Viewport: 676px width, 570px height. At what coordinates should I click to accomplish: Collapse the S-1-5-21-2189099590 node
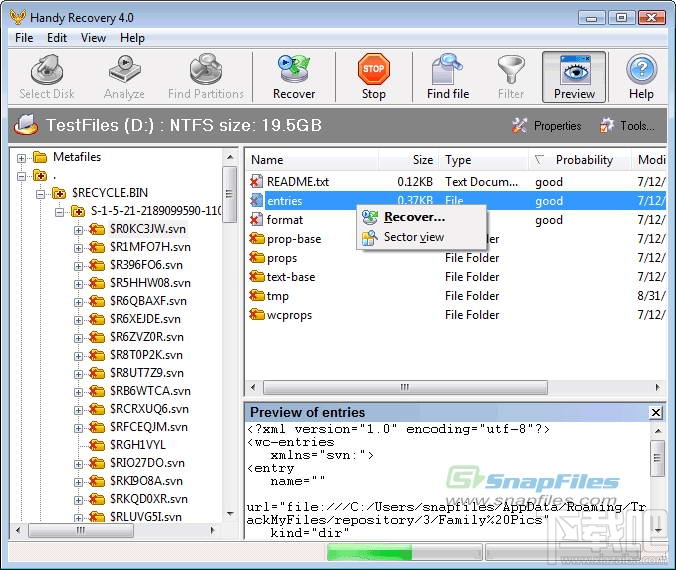tap(59, 212)
